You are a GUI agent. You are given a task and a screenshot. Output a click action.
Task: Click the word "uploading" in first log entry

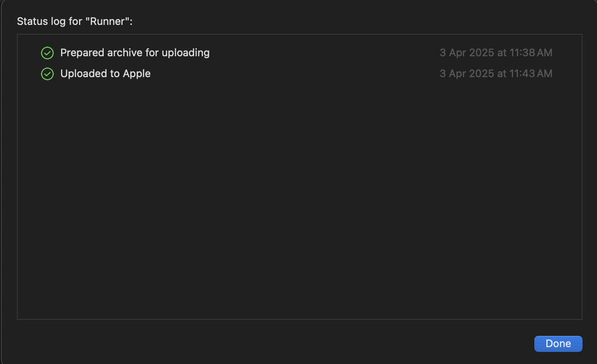186,53
